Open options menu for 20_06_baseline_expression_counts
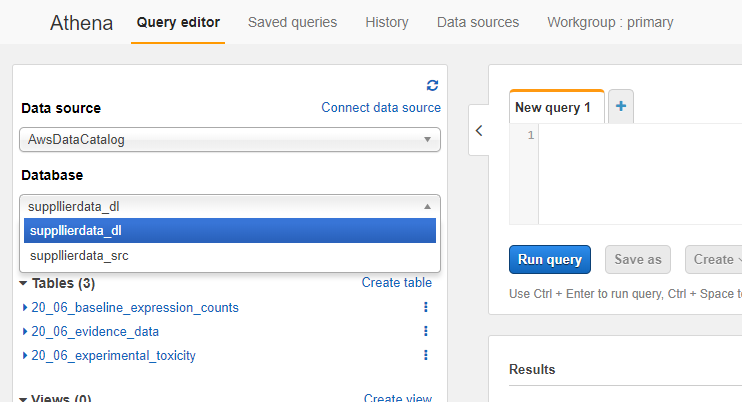Image resolution: width=742 pixels, height=402 pixels. pyautogui.click(x=426, y=307)
